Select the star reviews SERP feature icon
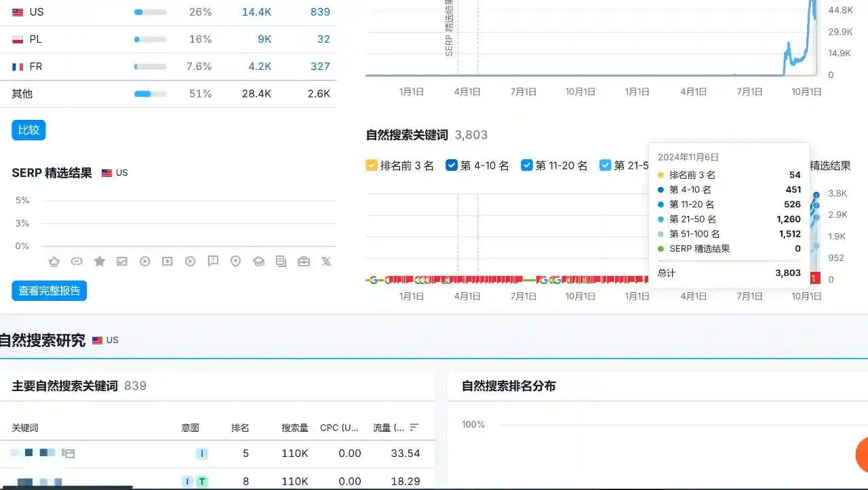The width and height of the screenshot is (868, 490). tap(99, 261)
